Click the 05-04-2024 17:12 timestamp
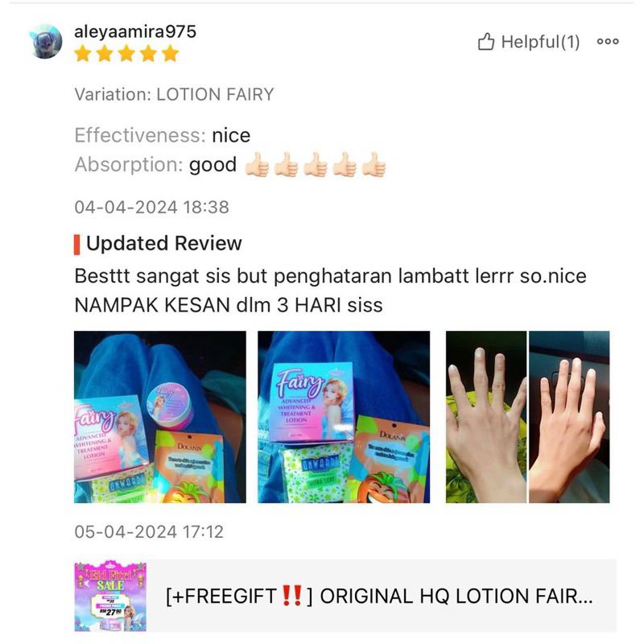Viewport: 644px width, 644px height. click(149, 532)
